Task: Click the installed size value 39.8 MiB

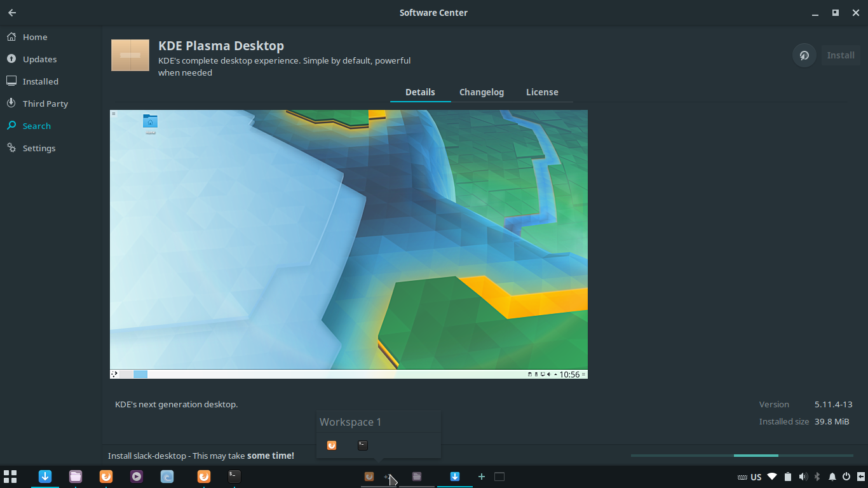Action: coord(832,421)
